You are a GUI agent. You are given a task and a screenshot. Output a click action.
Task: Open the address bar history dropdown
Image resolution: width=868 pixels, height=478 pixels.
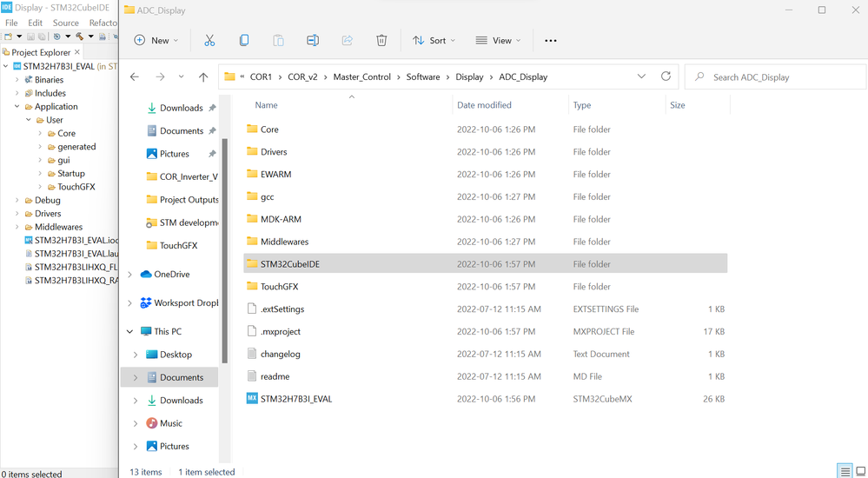click(x=641, y=76)
